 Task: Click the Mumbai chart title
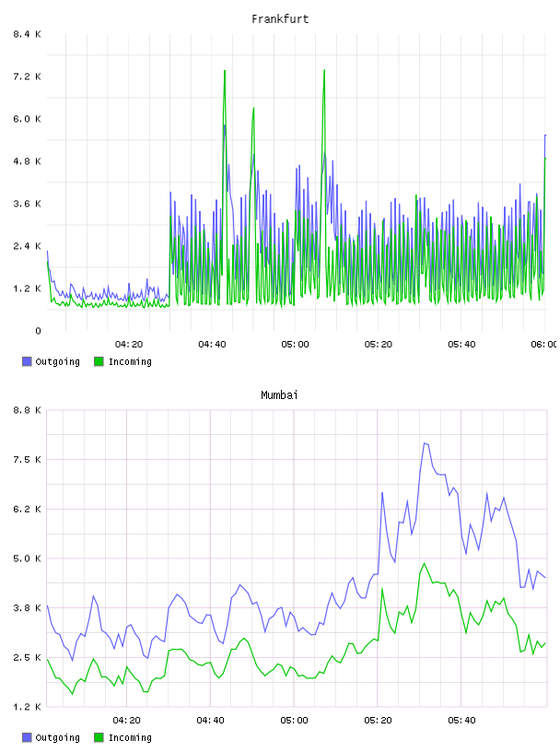(x=279, y=395)
